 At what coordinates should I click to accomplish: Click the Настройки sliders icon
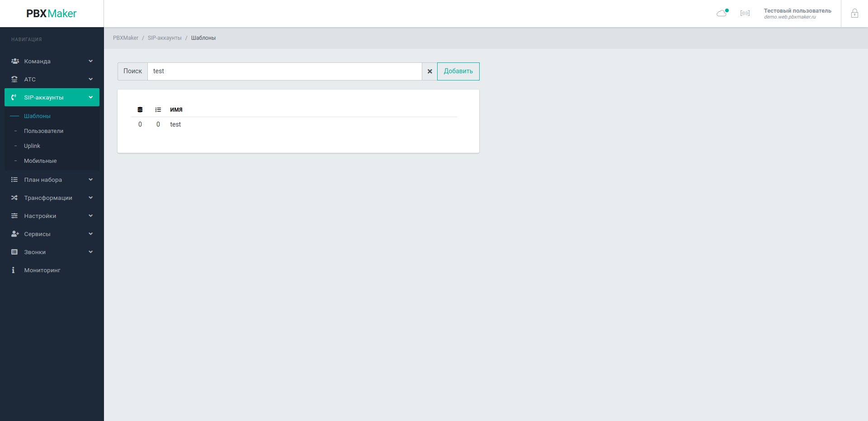click(x=14, y=216)
